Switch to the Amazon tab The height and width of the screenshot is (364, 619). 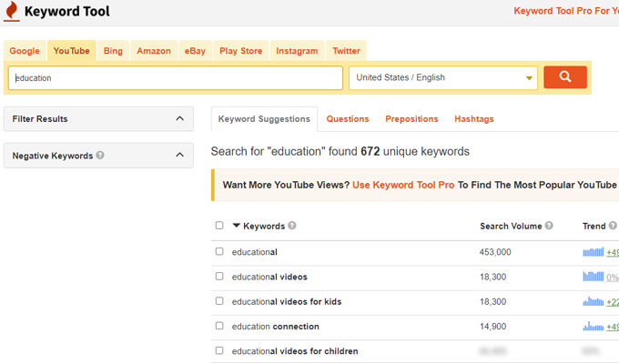tap(154, 51)
